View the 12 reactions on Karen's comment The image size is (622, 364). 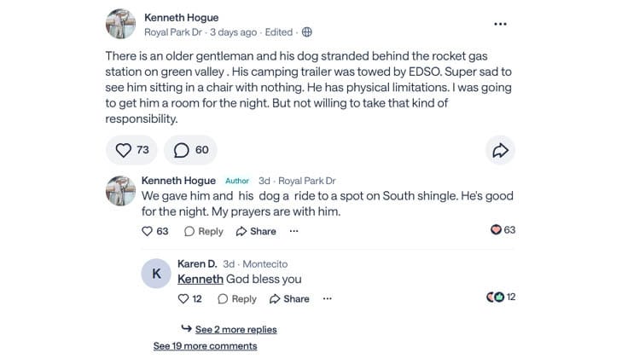point(501,298)
